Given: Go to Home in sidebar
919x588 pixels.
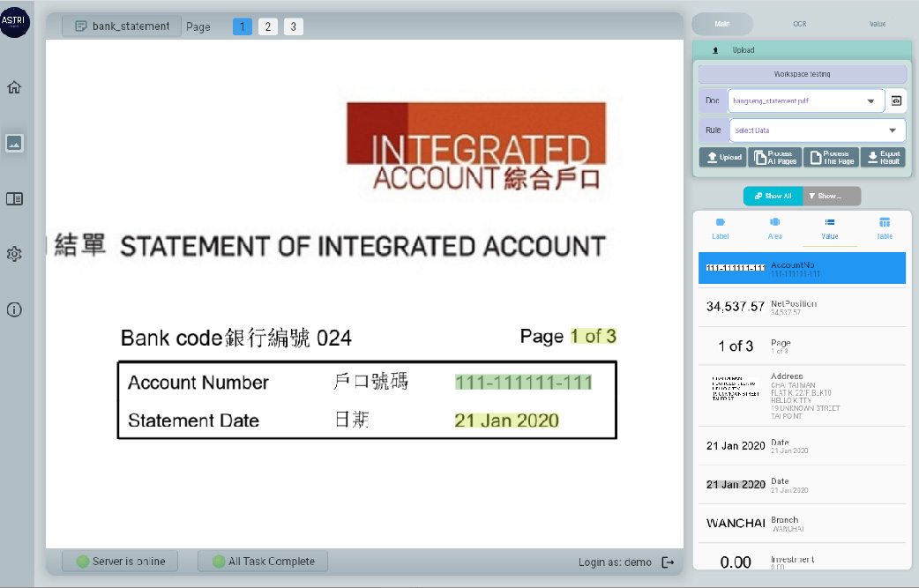Looking at the screenshot, I should pos(14,87).
